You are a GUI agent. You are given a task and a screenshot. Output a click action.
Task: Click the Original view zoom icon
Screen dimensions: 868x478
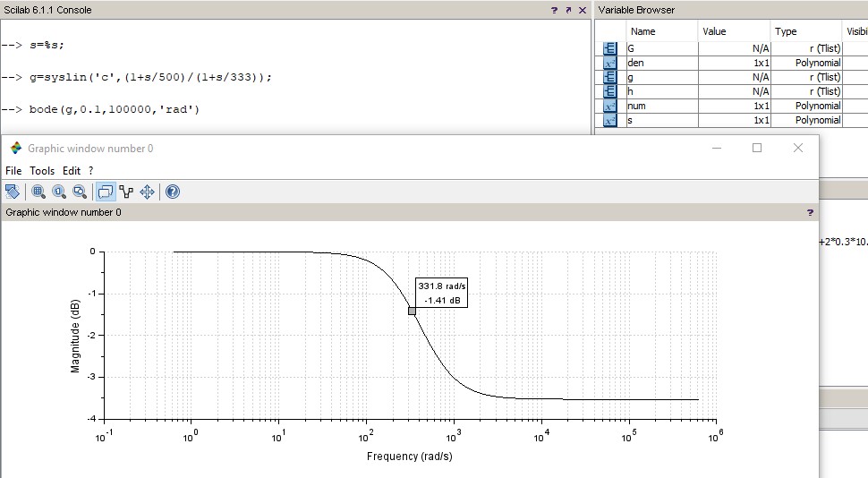click(59, 192)
